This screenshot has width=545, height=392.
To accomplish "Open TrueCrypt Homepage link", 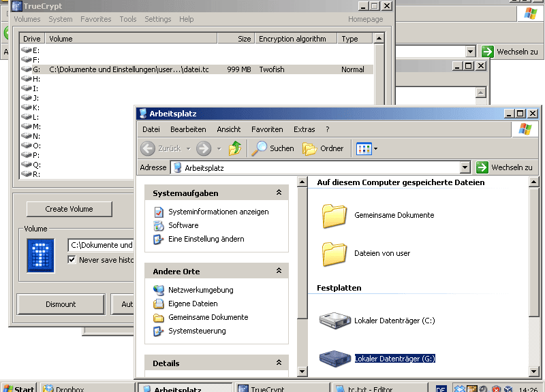I will 366,20.
